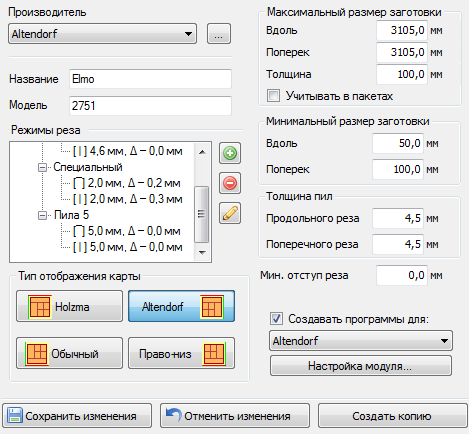469x434 pixels.
Task: Click the red remove cutting mode icon
Action: (230, 183)
